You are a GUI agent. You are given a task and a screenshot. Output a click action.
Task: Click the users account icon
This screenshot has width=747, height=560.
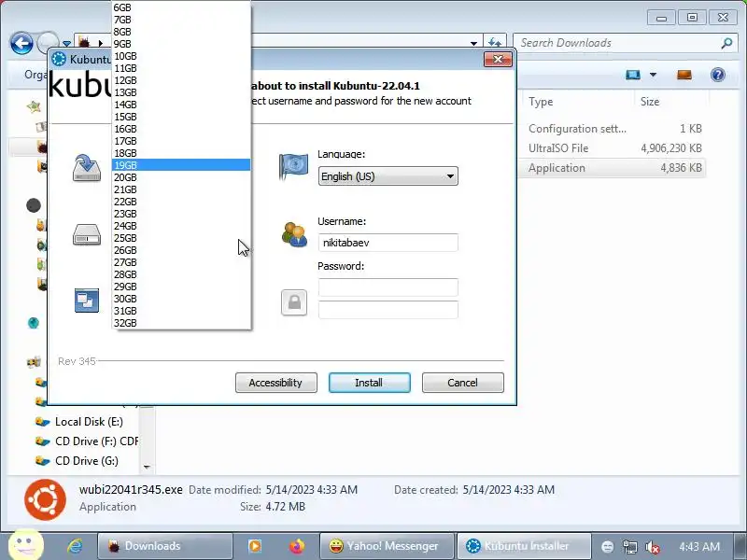[x=294, y=234]
